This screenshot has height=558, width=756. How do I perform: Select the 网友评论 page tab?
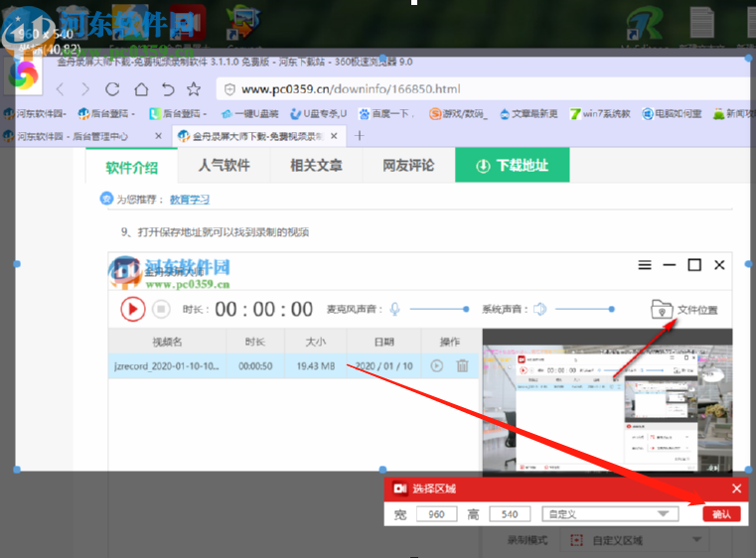click(x=408, y=165)
